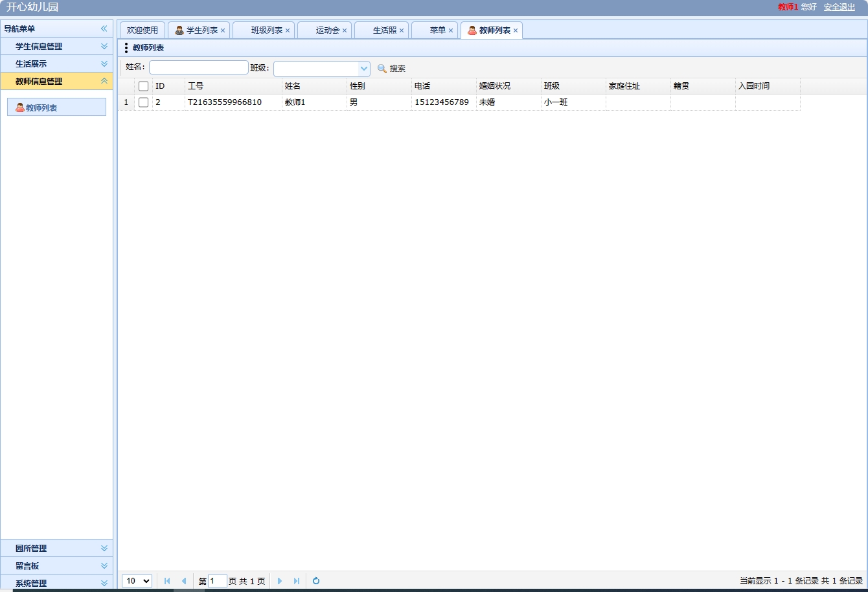Refresh the teacher table via reload icon

point(315,581)
